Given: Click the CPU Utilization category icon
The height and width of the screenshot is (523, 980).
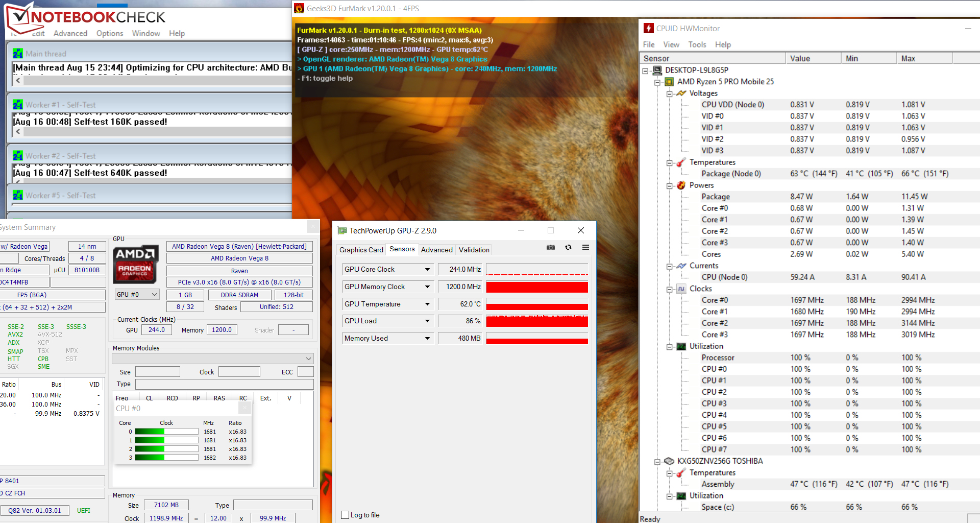Looking at the screenshot, I should 681,346.
